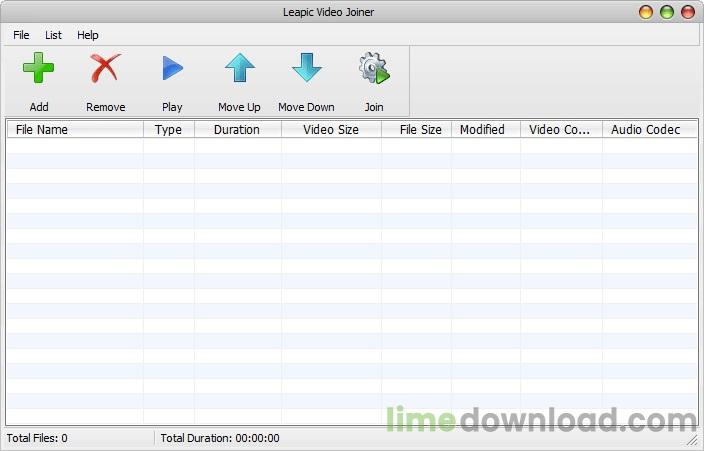This screenshot has height=451, width=704.
Task: Start joining with the gear Join icon
Action: coord(374,68)
